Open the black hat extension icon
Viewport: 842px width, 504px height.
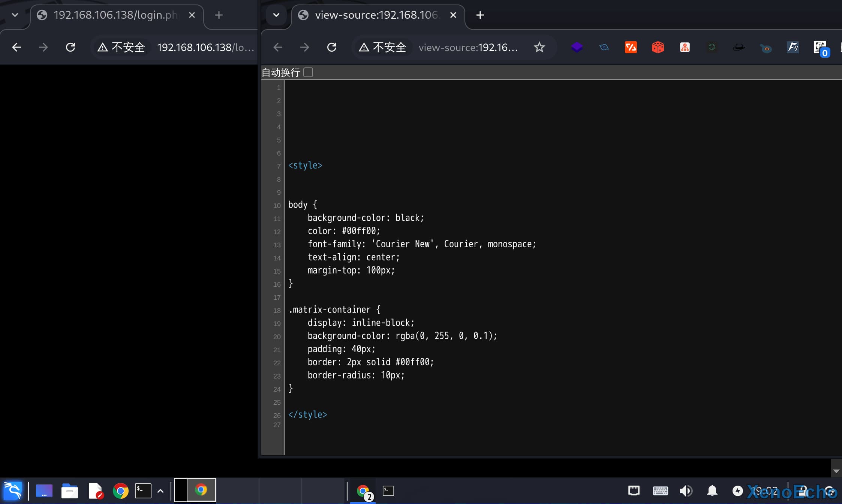point(739,47)
